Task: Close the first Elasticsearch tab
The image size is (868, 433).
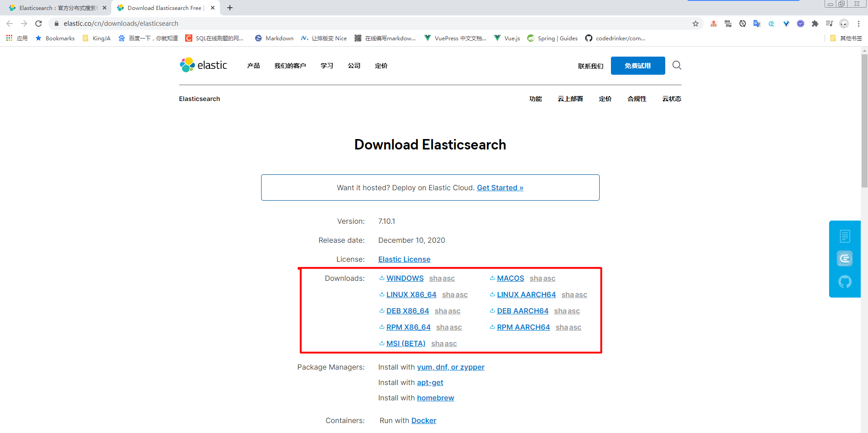Action: 105,8
